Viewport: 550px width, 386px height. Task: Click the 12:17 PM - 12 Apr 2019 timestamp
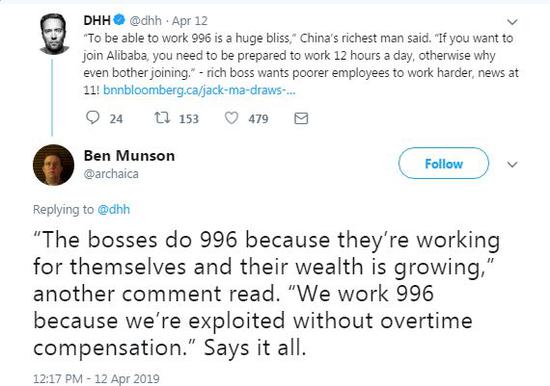[96, 379]
